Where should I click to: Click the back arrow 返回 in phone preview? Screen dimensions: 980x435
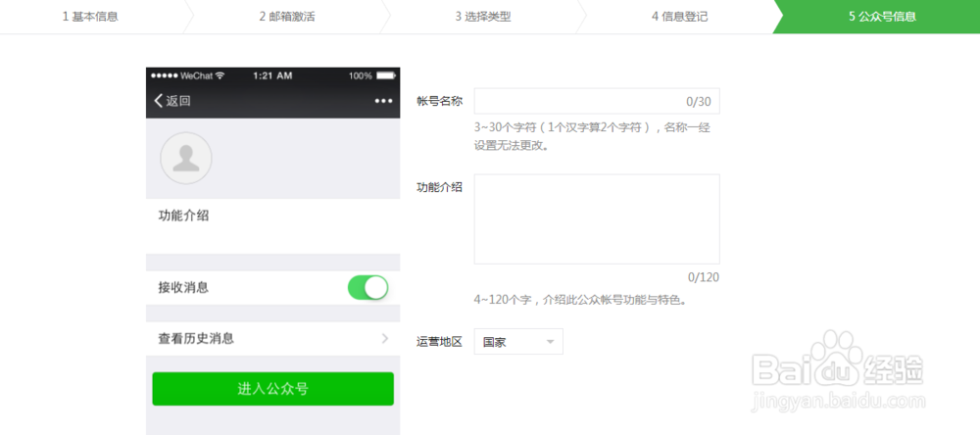(x=171, y=101)
